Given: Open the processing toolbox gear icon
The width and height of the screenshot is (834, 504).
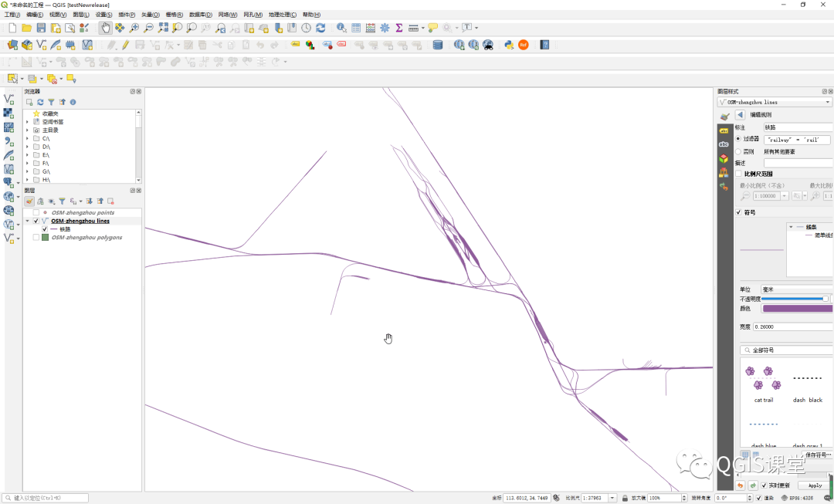Looking at the screenshot, I should click(x=385, y=28).
